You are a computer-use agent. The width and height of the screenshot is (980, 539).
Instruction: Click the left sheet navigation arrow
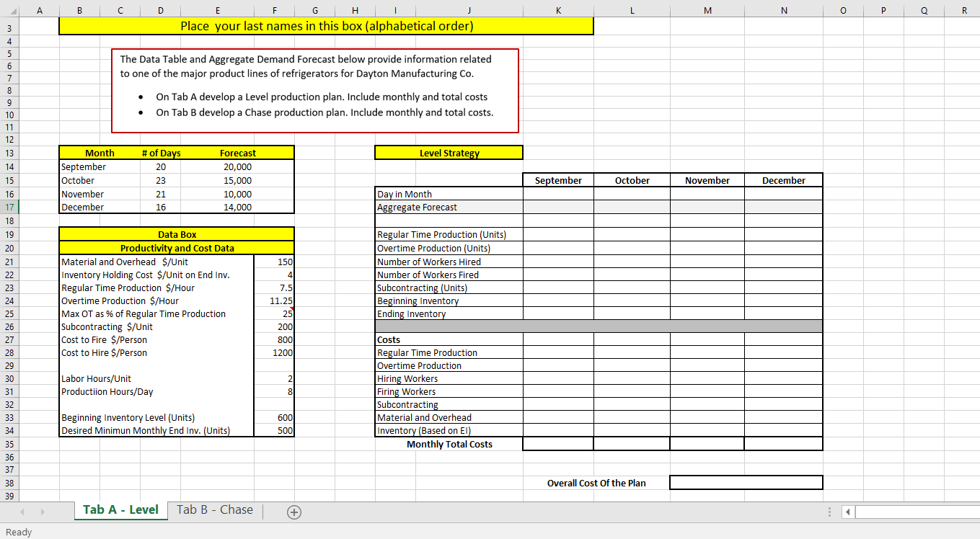22,510
